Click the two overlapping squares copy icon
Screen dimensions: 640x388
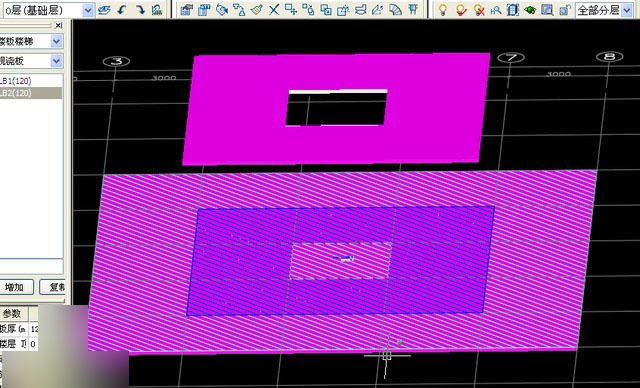click(326, 9)
